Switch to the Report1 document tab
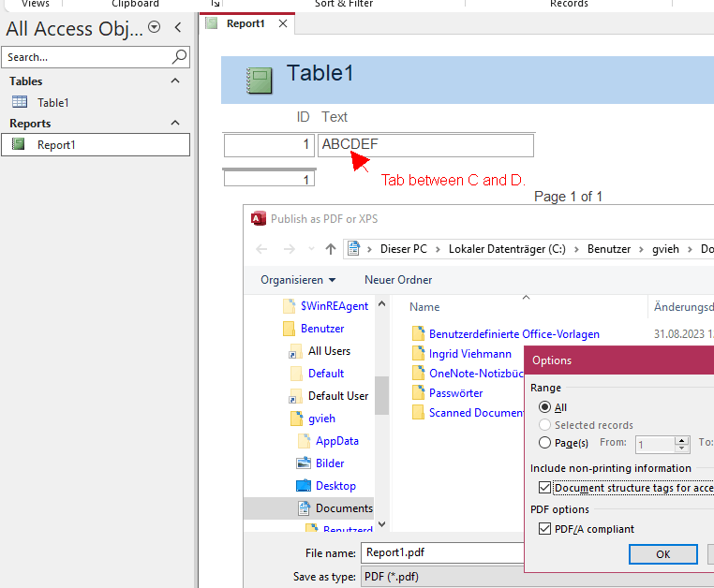 (245, 23)
